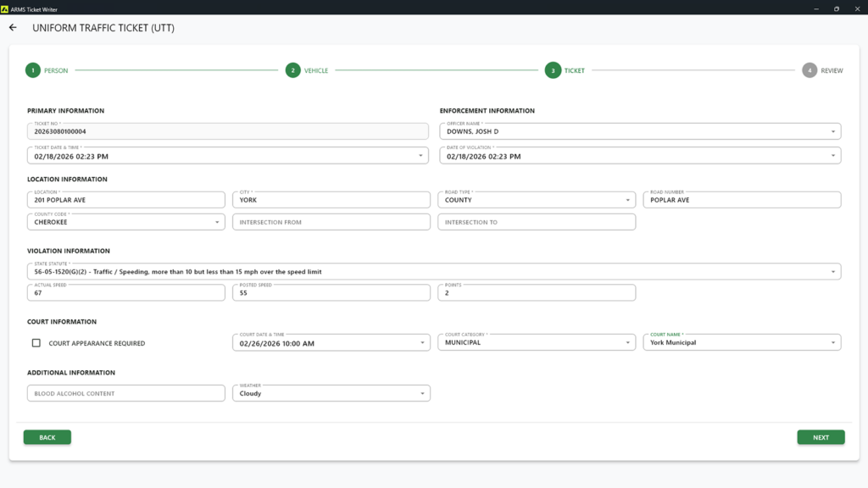The image size is (868, 488).
Task: Select the Vehicle step circle
Action: [292, 71]
